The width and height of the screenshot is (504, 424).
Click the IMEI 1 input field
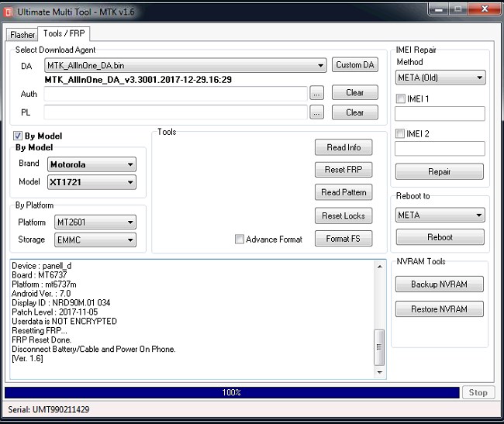(x=440, y=114)
